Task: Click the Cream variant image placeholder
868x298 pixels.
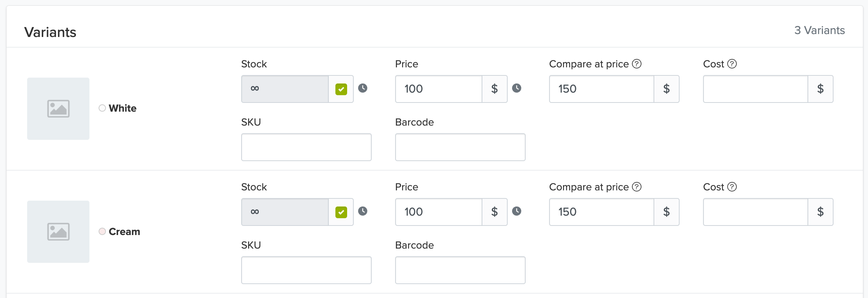Action: [58, 231]
